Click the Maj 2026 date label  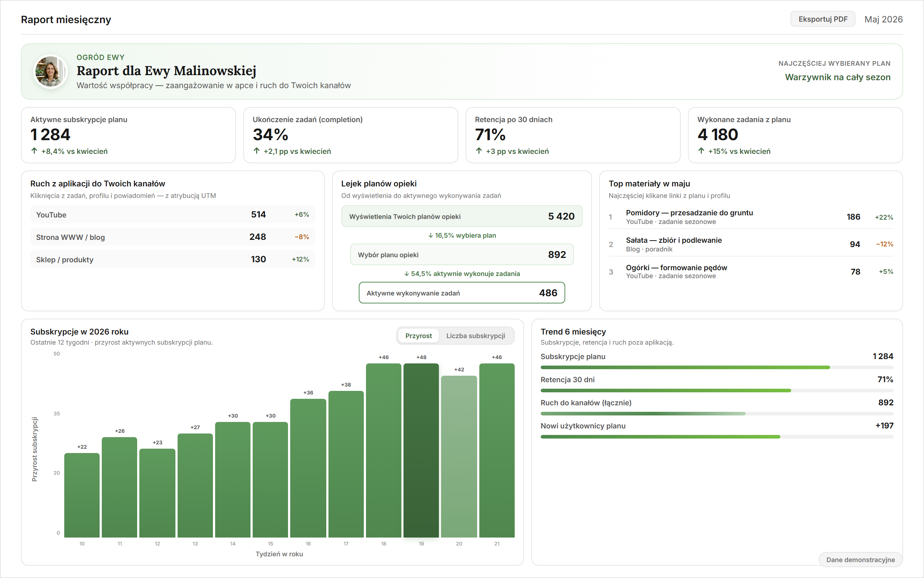click(883, 19)
